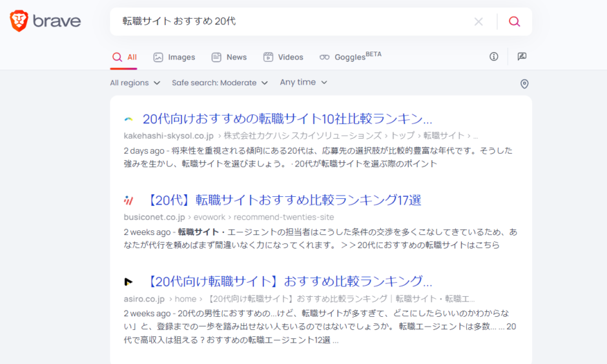Click the kakehashi-skysol result favicon
607x364 pixels.
click(x=129, y=119)
